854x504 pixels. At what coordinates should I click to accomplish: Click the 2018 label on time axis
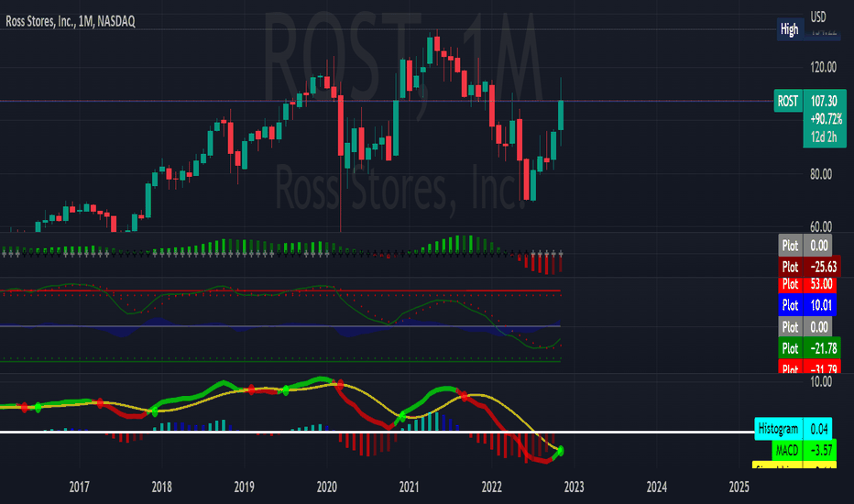(162, 487)
